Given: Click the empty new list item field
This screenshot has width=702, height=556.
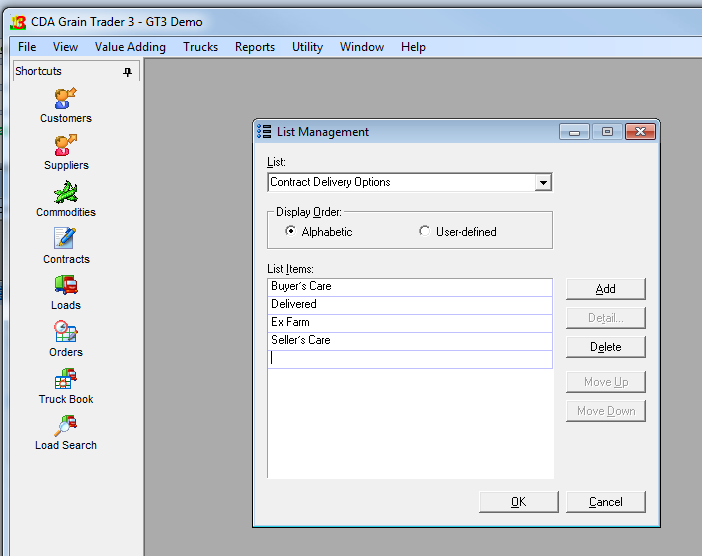Looking at the screenshot, I should (x=410, y=359).
